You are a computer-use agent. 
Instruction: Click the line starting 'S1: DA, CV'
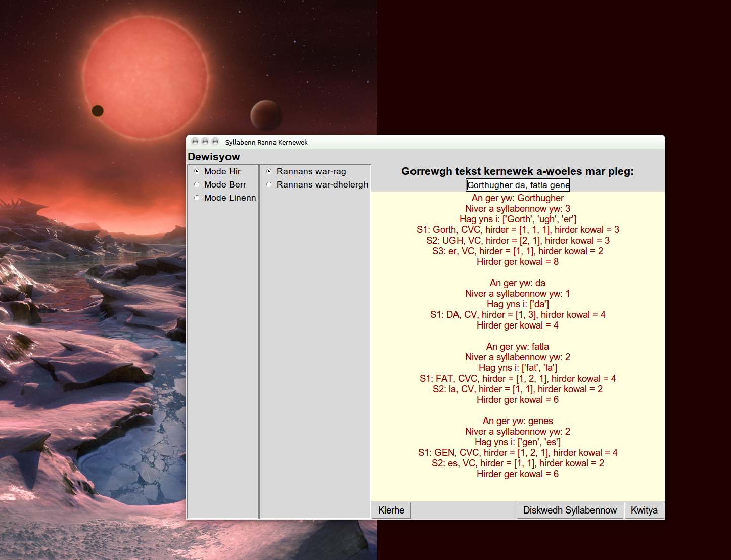(x=518, y=315)
